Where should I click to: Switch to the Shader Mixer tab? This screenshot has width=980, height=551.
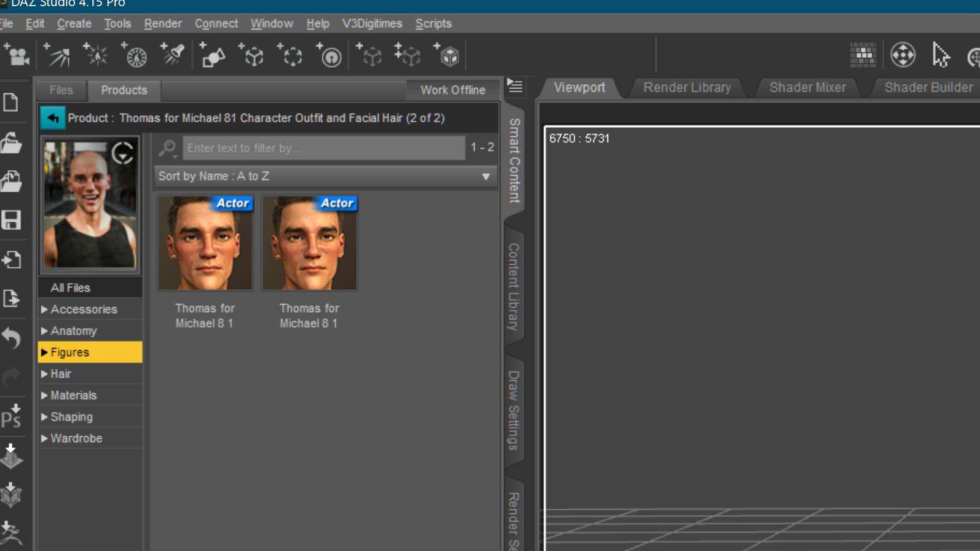(x=808, y=88)
